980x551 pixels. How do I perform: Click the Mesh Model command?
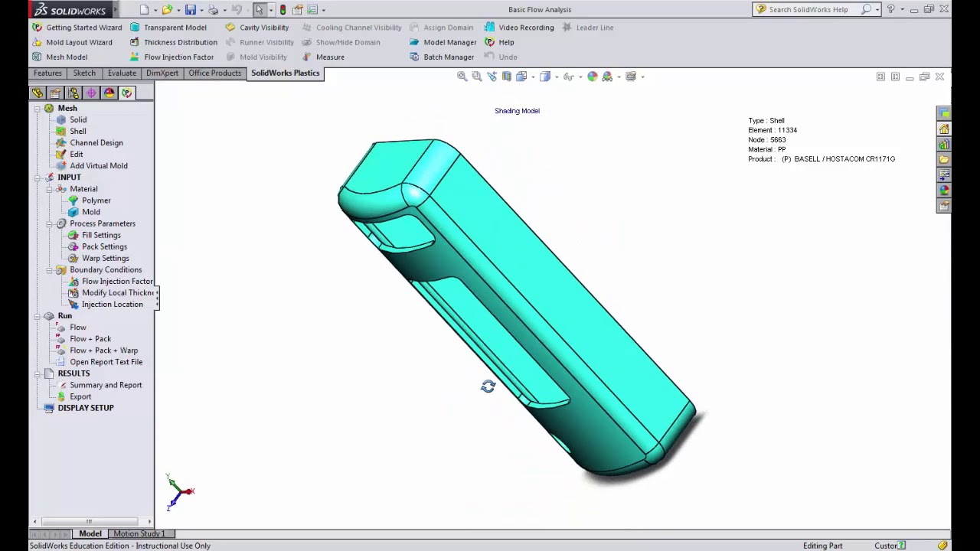(x=60, y=57)
